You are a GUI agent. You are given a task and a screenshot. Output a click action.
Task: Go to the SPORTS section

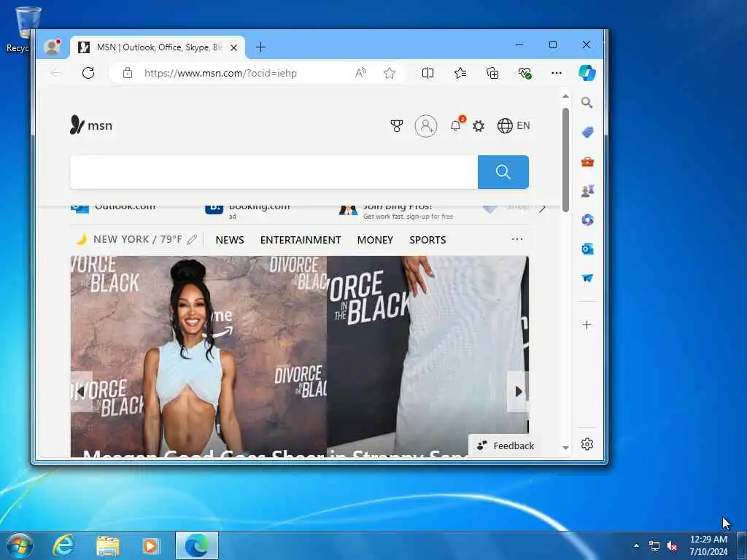pyautogui.click(x=427, y=240)
